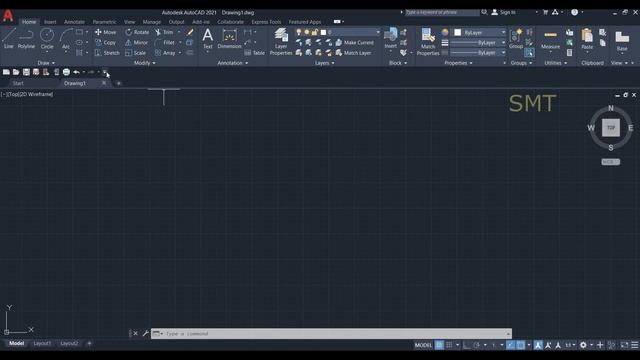Expand the Properties panel
640x360 pixels.
[458, 63]
